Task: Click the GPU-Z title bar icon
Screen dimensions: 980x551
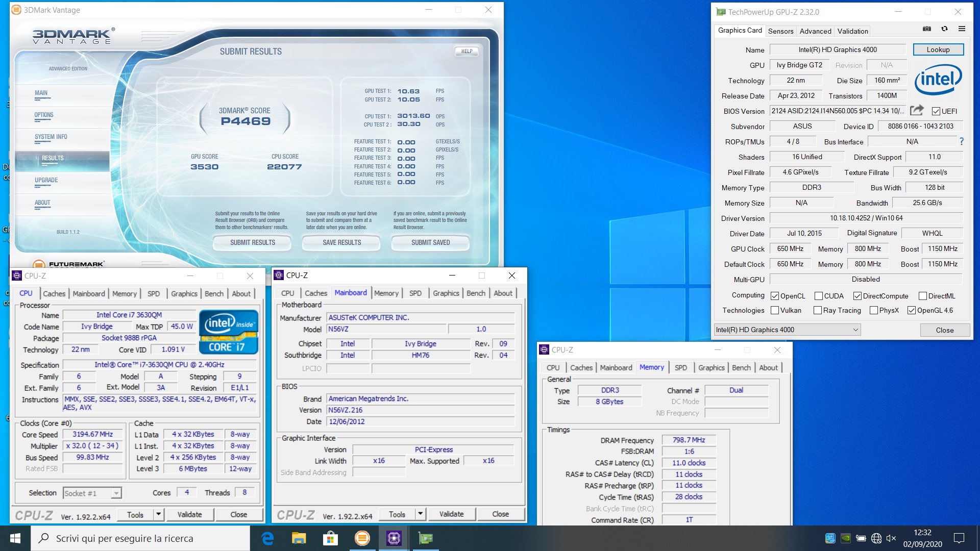Action: point(721,12)
